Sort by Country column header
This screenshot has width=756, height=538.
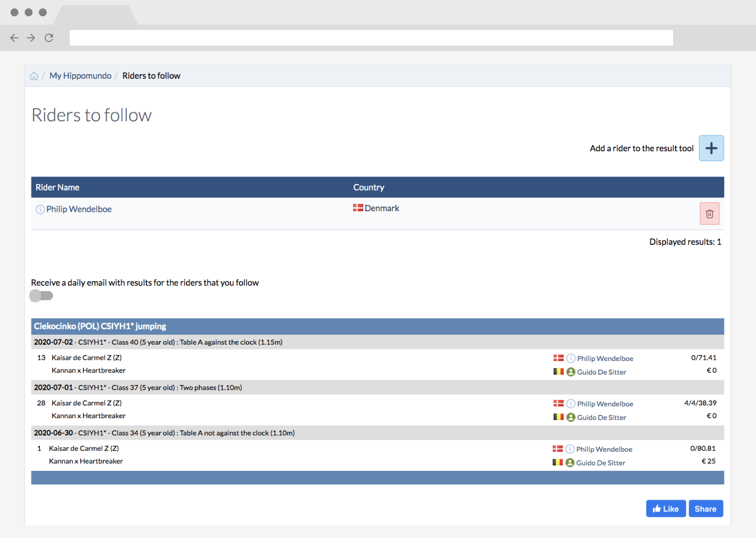coord(369,188)
